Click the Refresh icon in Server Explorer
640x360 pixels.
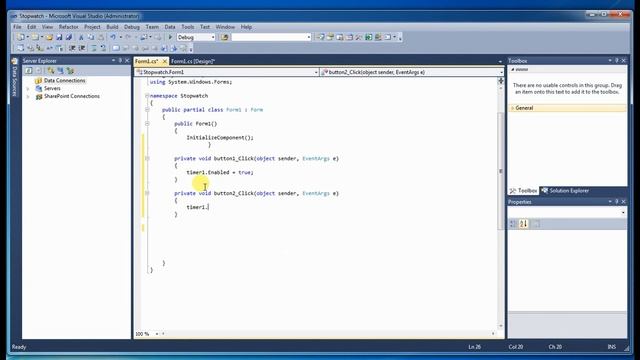tap(29, 71)
